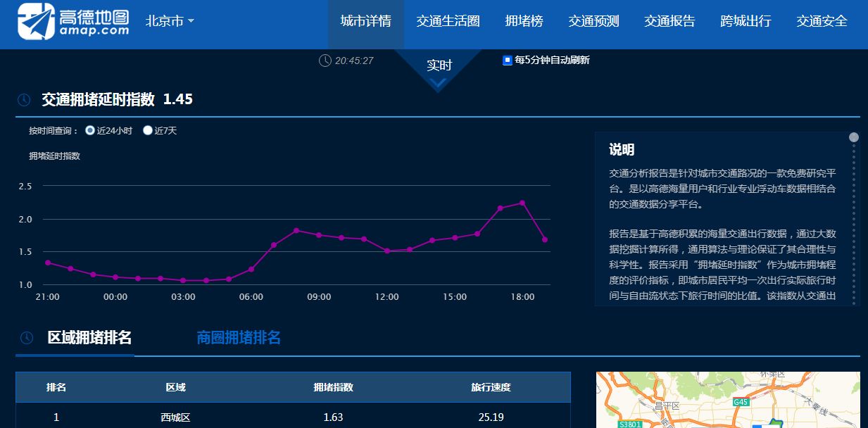Click the G45 highway badge on the map

[742, 402]
